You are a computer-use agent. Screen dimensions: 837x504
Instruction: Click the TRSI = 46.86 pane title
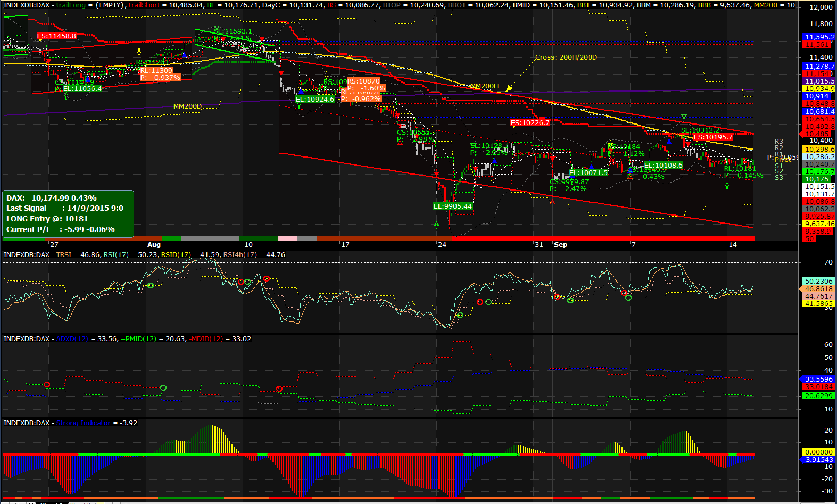coord(78,255)
